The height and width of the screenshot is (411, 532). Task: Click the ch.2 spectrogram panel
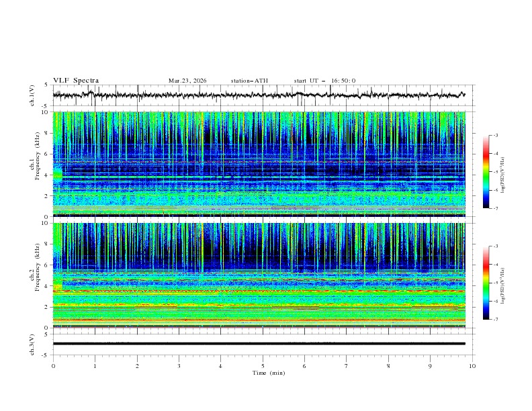259,275
